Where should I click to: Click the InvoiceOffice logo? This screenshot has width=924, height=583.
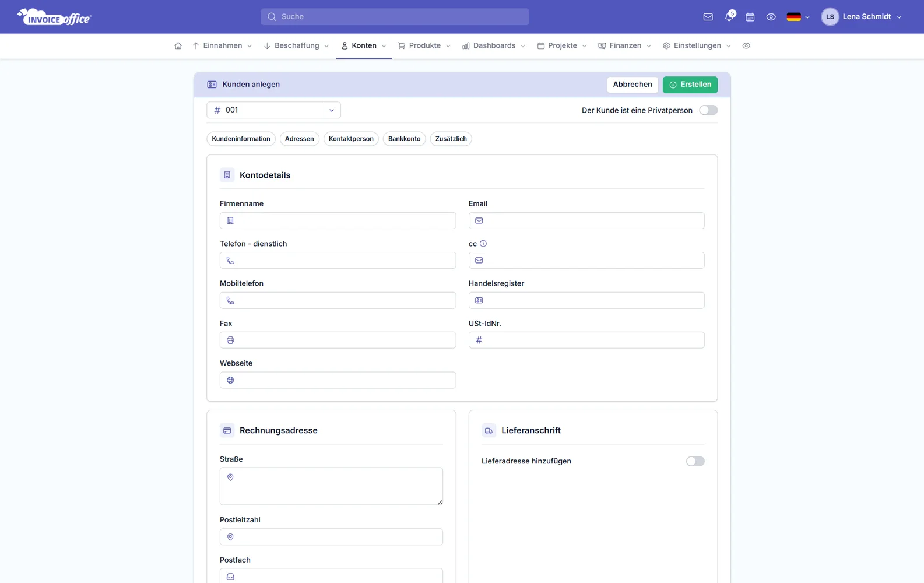54,17
